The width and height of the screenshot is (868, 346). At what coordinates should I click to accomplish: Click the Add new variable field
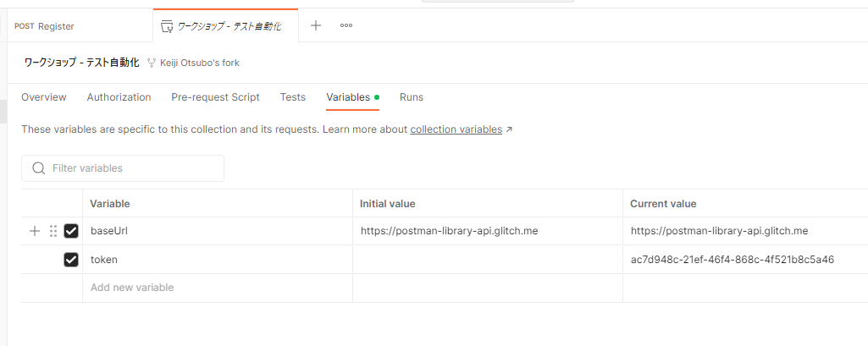[x=218, y=288]
